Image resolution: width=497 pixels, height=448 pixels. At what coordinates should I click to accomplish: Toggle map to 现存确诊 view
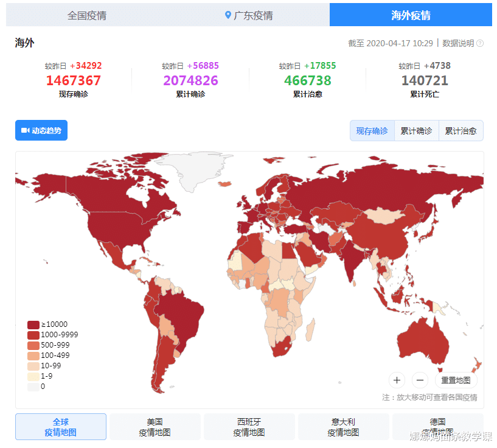coord(372,131)
